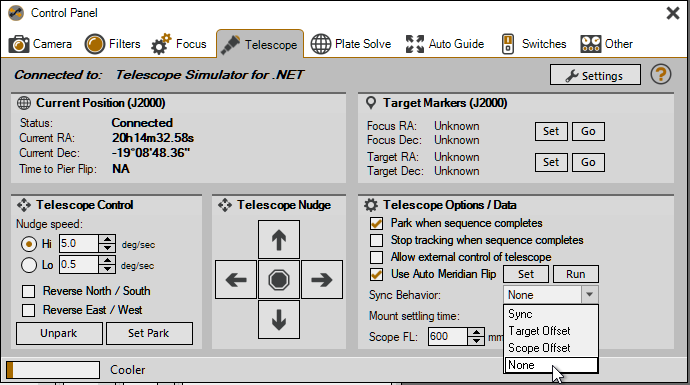Choose Target Offset sync behavior

(x=551, y=331)
